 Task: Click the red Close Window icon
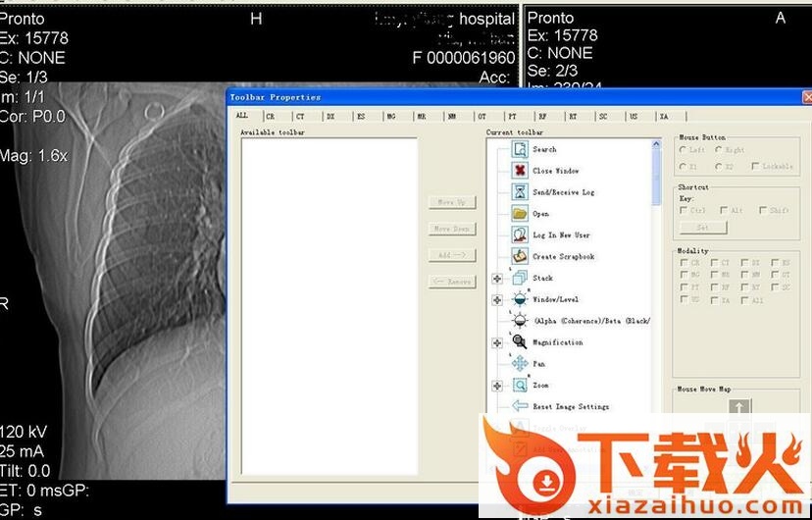[x=520, y=171]
